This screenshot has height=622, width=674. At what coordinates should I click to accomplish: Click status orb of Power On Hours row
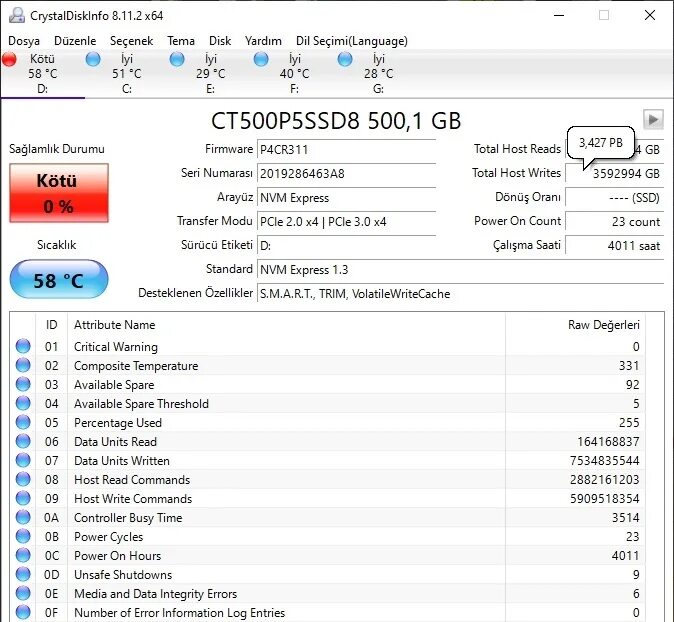(x=23, y=555)
